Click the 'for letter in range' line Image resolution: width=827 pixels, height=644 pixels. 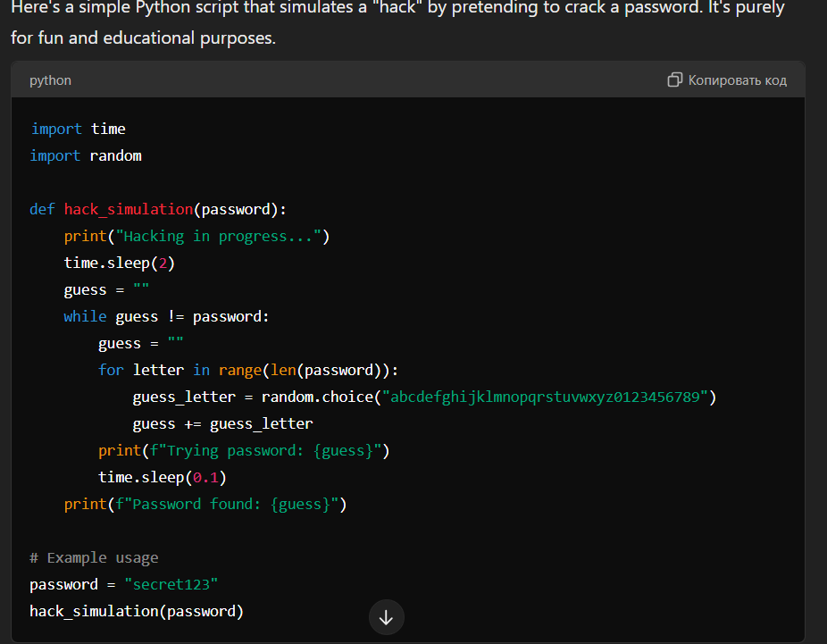coord(248,371)
